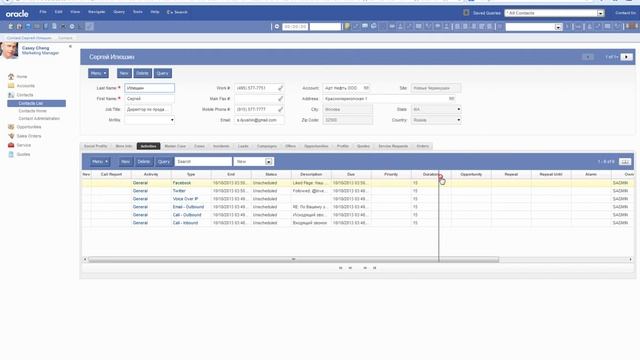Viewport: 640px width, 360px height.
Task: Click the Opportunities icon in sidebar
Action: 11,127
